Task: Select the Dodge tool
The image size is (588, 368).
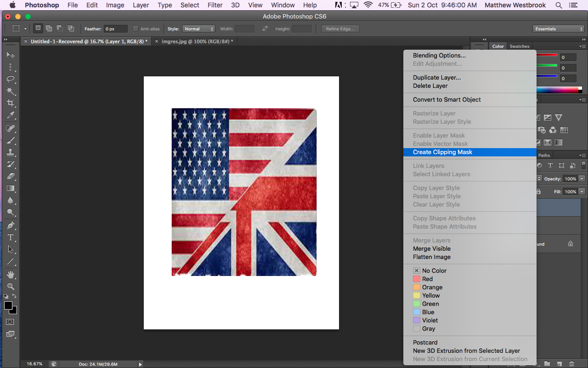Action: coord(11,212)
